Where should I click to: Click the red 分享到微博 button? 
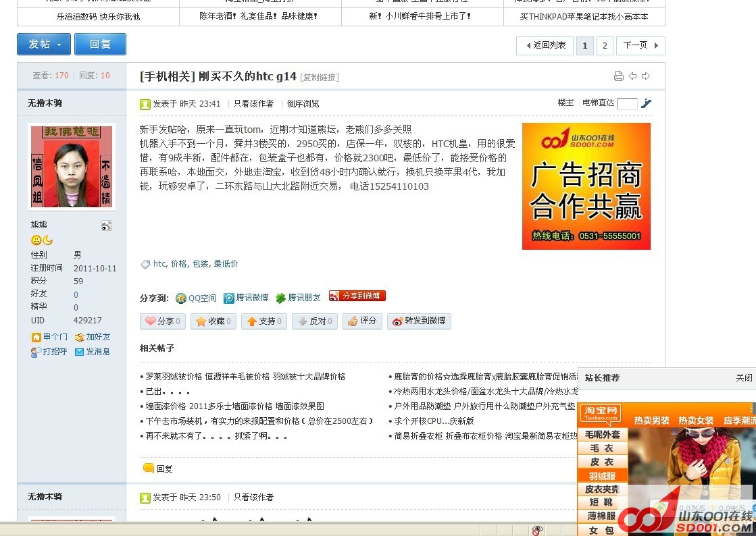coord(357,296)
